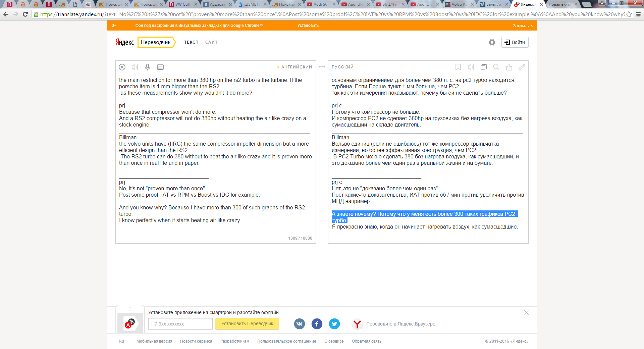Viewport: 644px width, 349px height.
Task: Activate voice input microphone icon
Action: click(x=148, y=67)
